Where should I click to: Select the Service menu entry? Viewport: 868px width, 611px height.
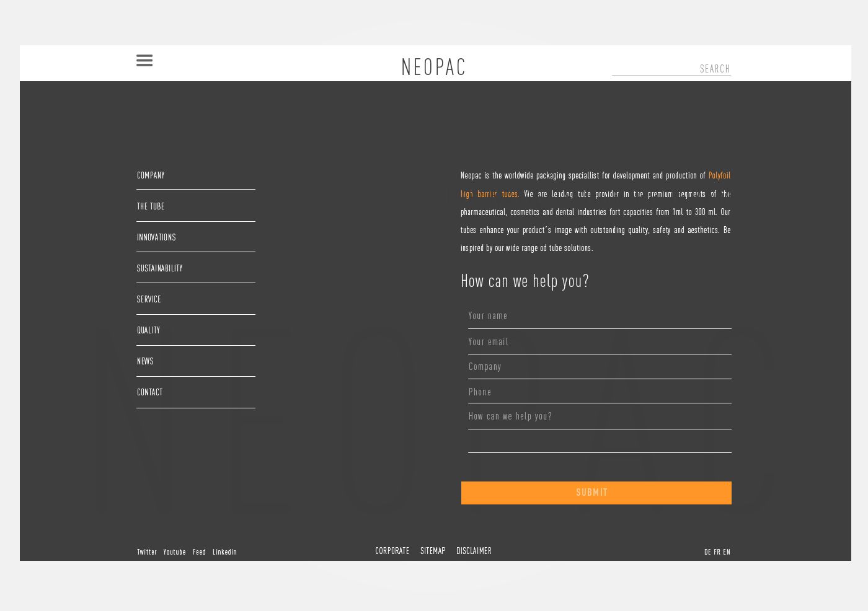pos(149,299)
